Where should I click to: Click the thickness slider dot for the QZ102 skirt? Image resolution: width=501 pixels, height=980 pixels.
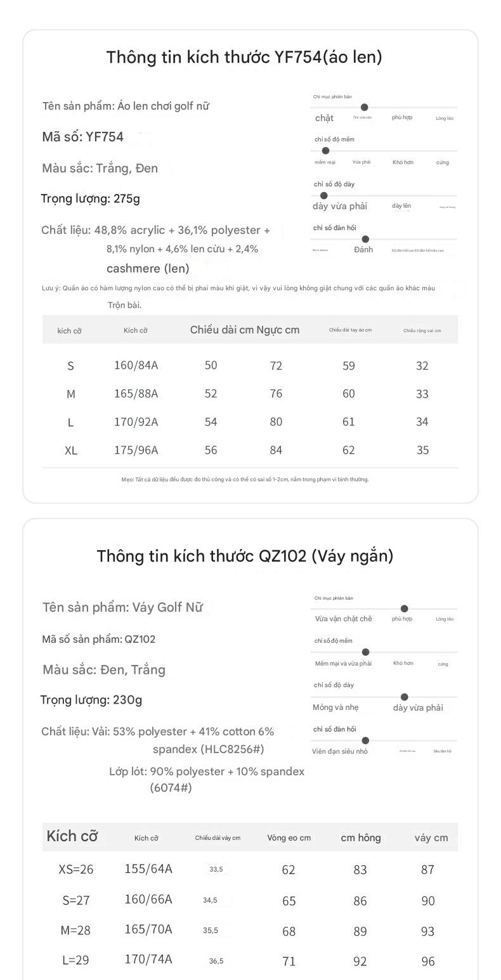click(405, 697)
